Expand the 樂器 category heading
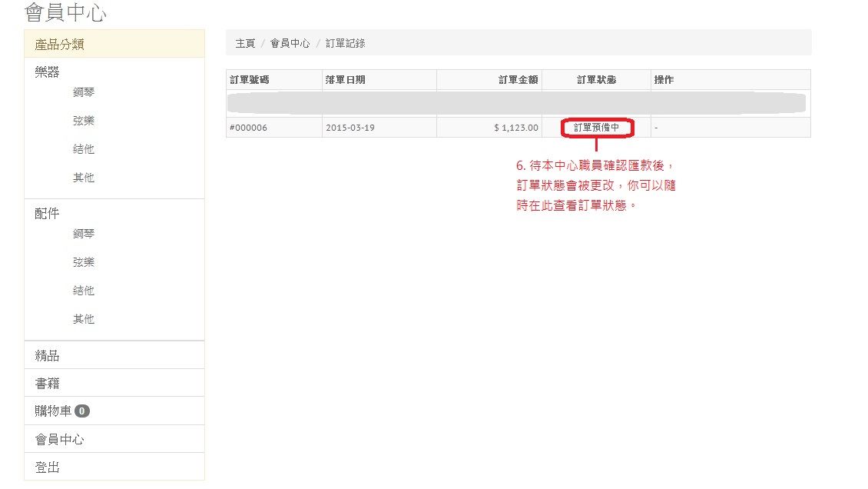Viewport: 868px width, 489px height. pyautogui.click(x=47, y=72)
